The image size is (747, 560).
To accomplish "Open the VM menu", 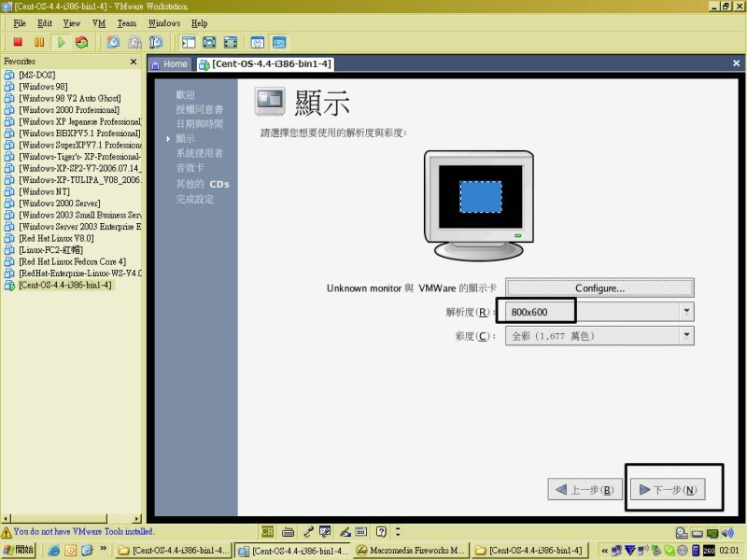I will (99, 22).
